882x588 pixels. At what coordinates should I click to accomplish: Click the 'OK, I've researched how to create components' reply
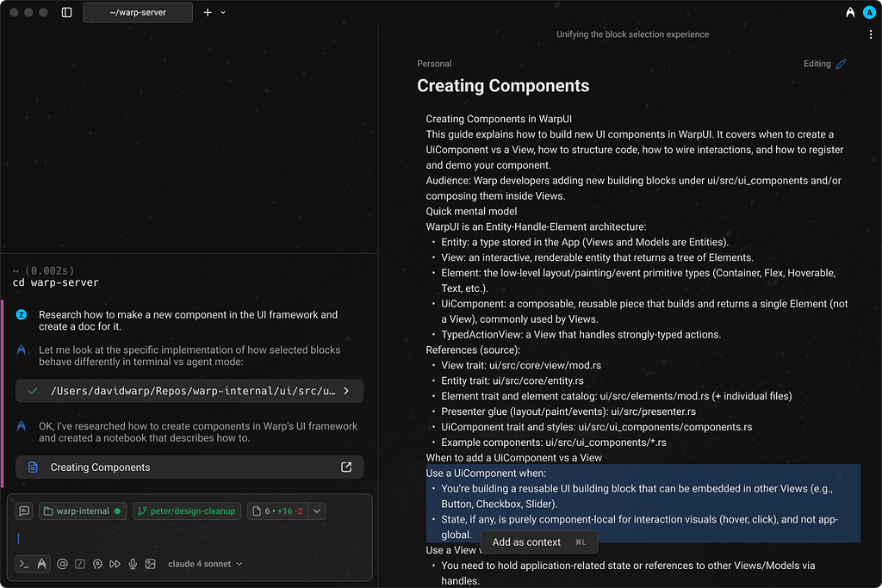(198, 431)
